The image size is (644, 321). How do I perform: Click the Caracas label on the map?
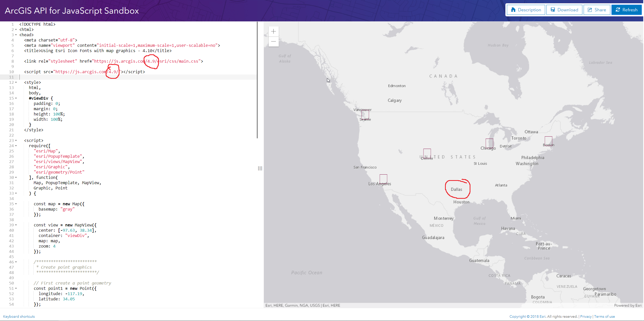coord(563,276)
